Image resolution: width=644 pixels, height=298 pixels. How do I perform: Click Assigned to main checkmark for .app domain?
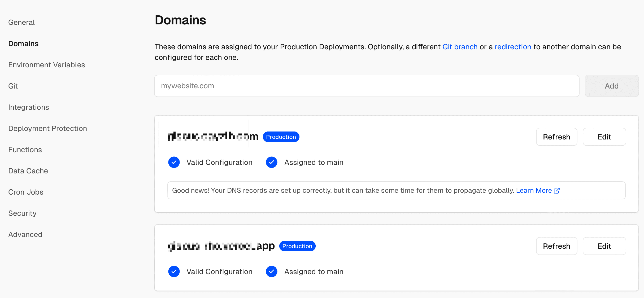(272, 271)
